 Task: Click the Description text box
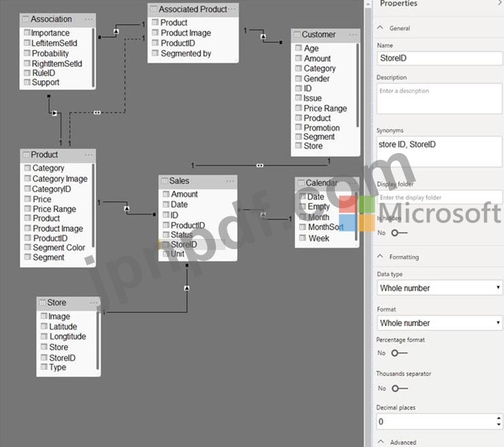point(439,99)
